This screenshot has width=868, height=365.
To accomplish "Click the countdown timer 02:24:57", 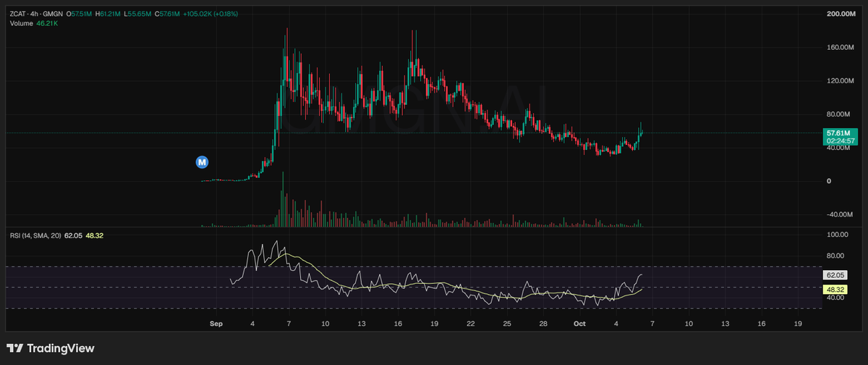I will [841, 142].
